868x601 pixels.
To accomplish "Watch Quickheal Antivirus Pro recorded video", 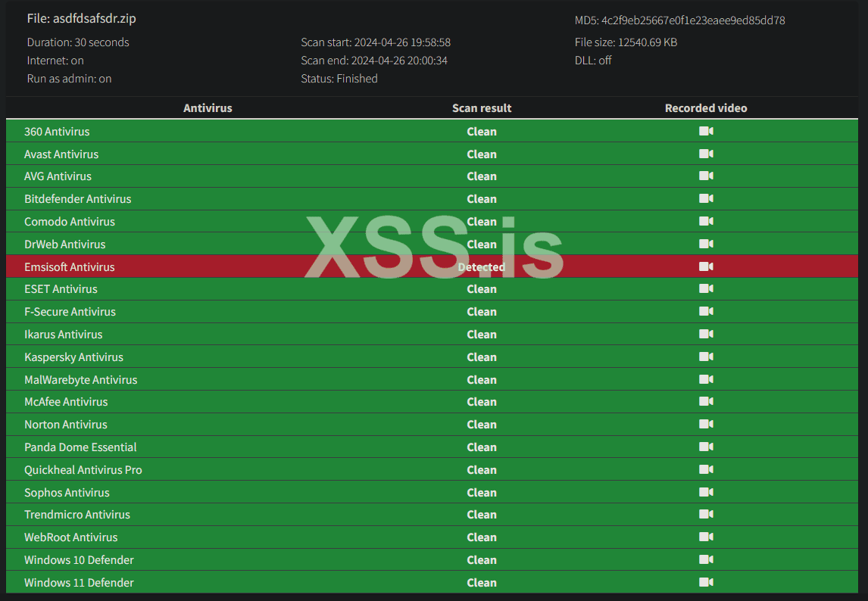I will point(706,470).
